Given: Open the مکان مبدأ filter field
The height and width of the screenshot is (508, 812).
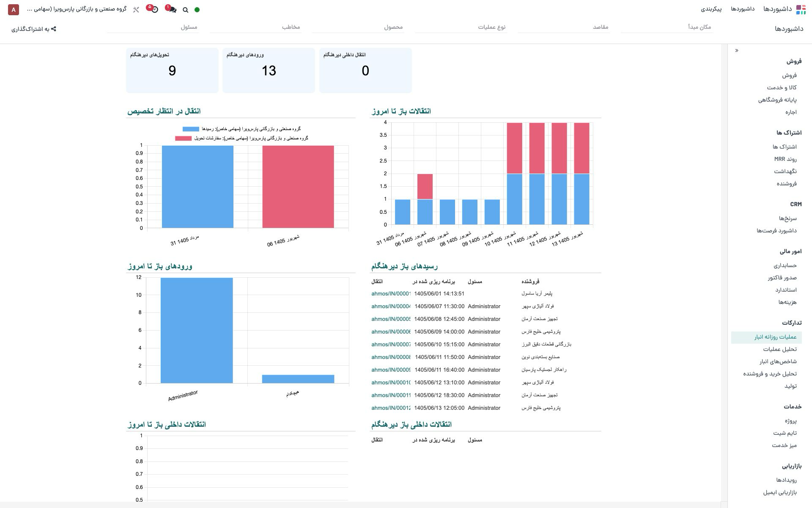Looking at the screenshot, I should coord(667,27).
